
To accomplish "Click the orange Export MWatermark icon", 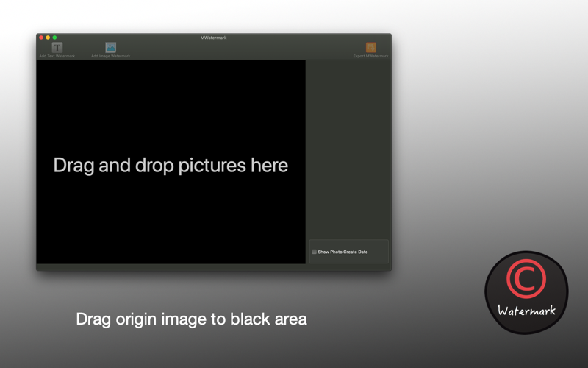I will [x=371, y=47].
